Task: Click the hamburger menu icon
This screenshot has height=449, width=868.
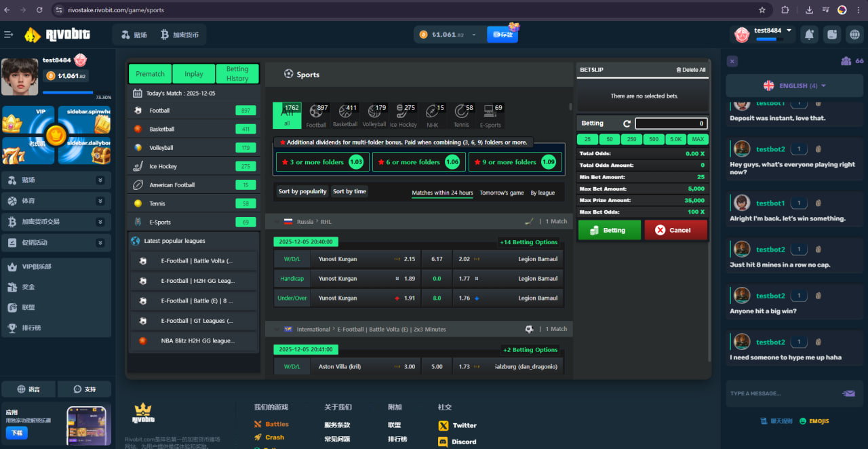Action: pos(9,35)
